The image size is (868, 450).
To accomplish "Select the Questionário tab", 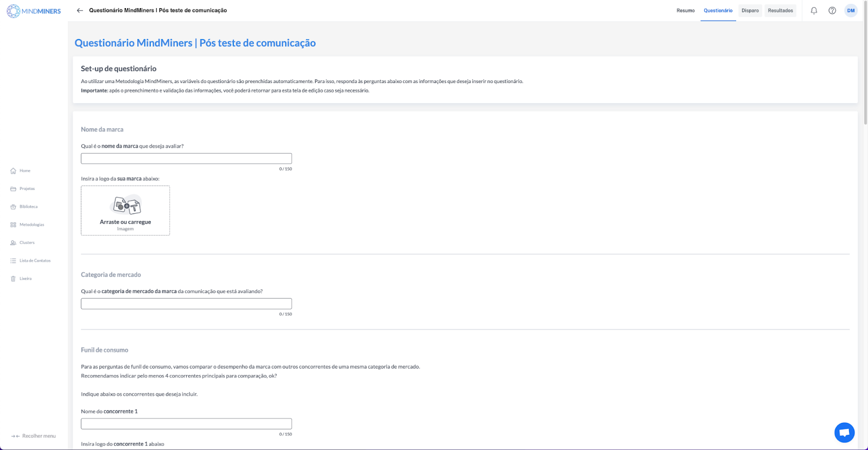I will click(718, 10).
